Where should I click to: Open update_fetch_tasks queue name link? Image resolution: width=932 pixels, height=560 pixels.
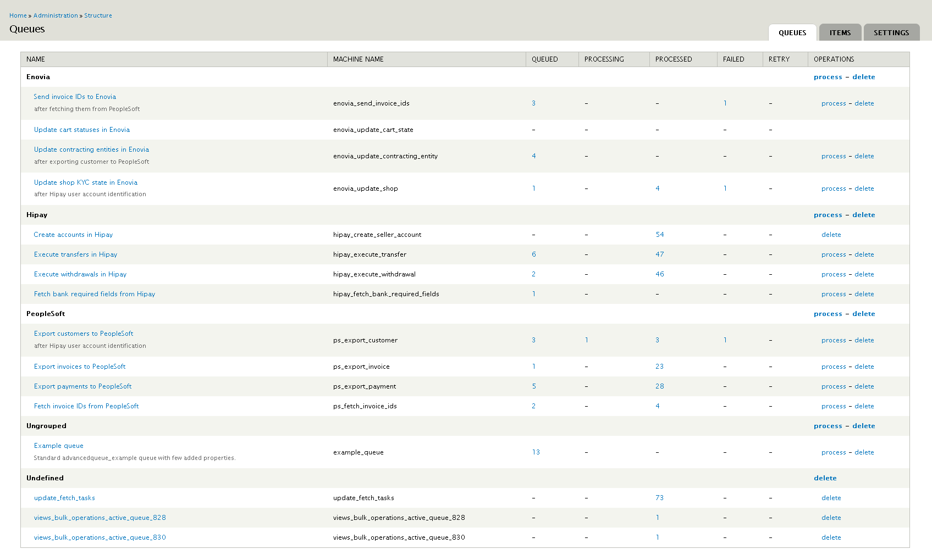click(x=64, y=498)
